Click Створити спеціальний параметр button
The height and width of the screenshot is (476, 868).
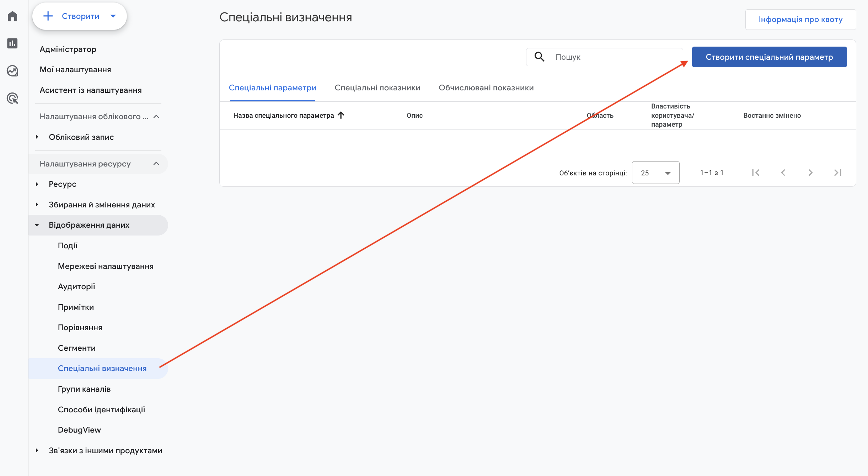pyautogui.click(x=769, y=57)
